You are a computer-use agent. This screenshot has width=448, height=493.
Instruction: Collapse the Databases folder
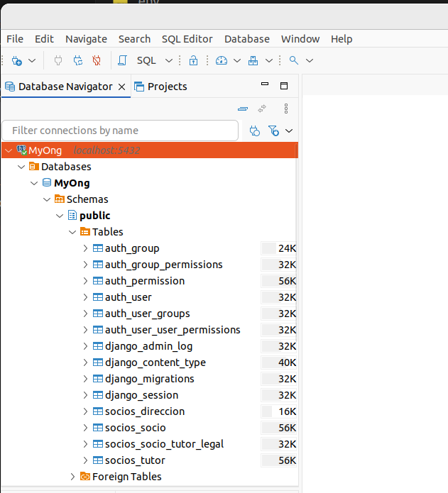pyautogui.click(x=21, y=167)
